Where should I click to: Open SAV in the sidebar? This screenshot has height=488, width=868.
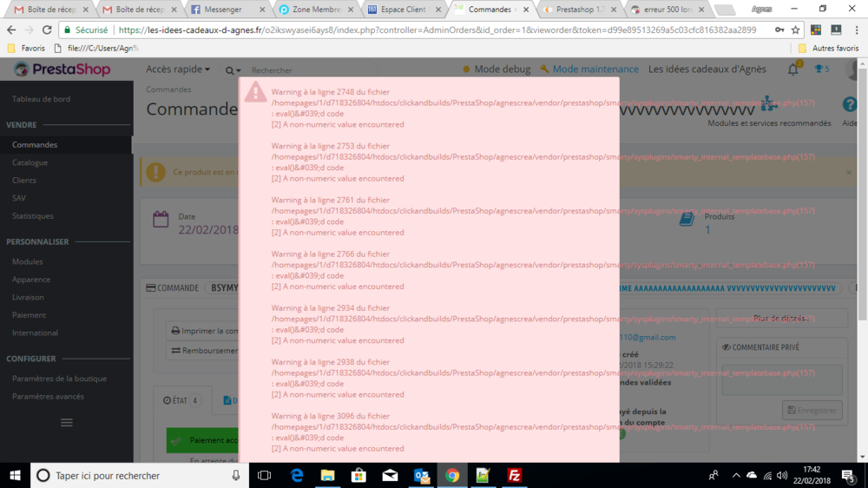19,198
